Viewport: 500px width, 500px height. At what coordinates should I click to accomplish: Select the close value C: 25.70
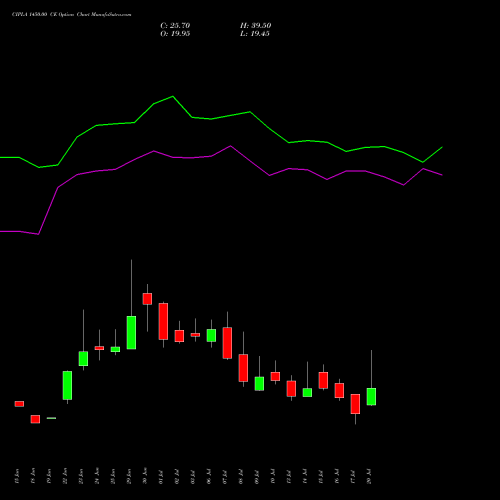(175, 26)
